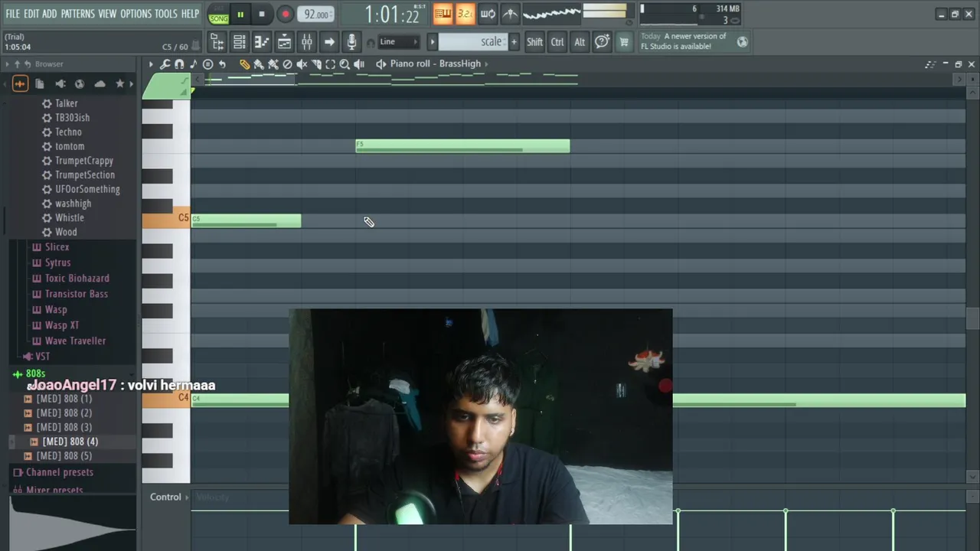Viewport: 980px width, 551px height.
Task: Click the C5 note in piano roll
Action: click(x=246, y=221)
